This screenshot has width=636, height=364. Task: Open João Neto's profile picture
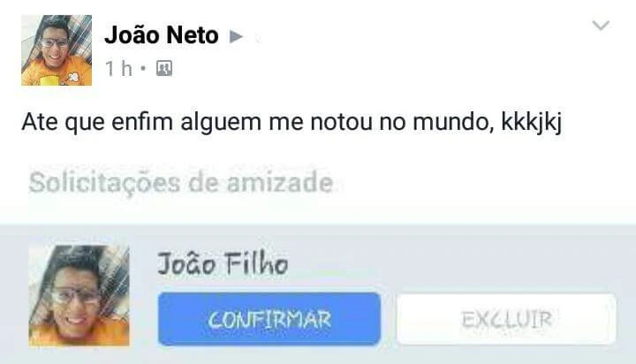(57, 50)
